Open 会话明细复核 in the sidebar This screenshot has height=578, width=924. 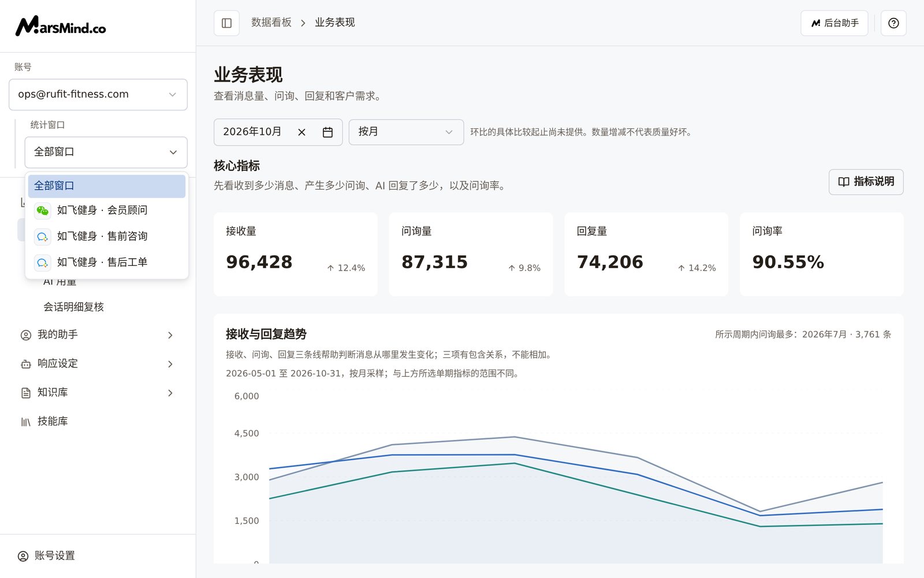coord(73,307)
